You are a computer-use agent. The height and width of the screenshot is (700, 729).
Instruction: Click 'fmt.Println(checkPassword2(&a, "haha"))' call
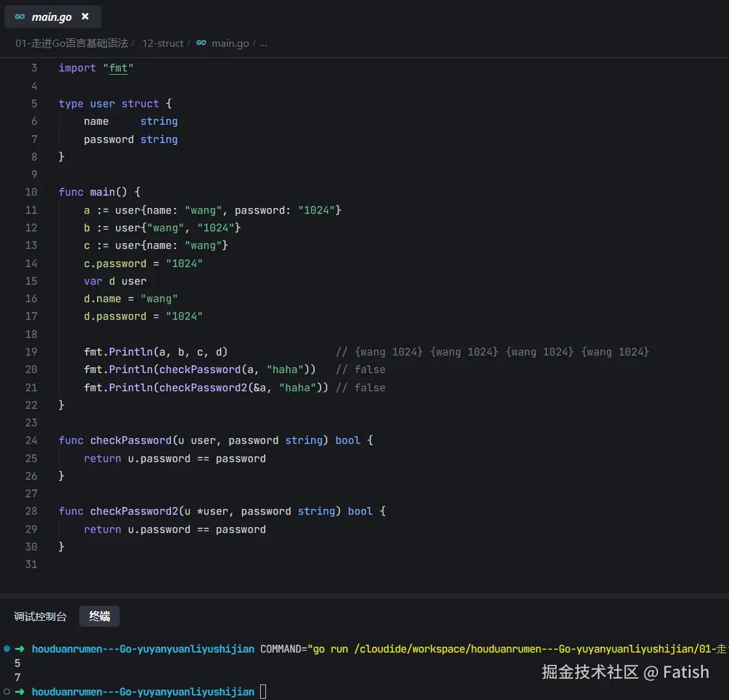(x=206, y=387)
